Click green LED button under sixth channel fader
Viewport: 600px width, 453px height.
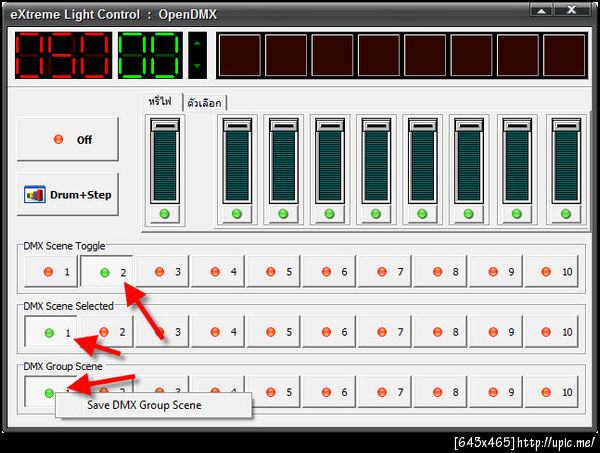468,214
